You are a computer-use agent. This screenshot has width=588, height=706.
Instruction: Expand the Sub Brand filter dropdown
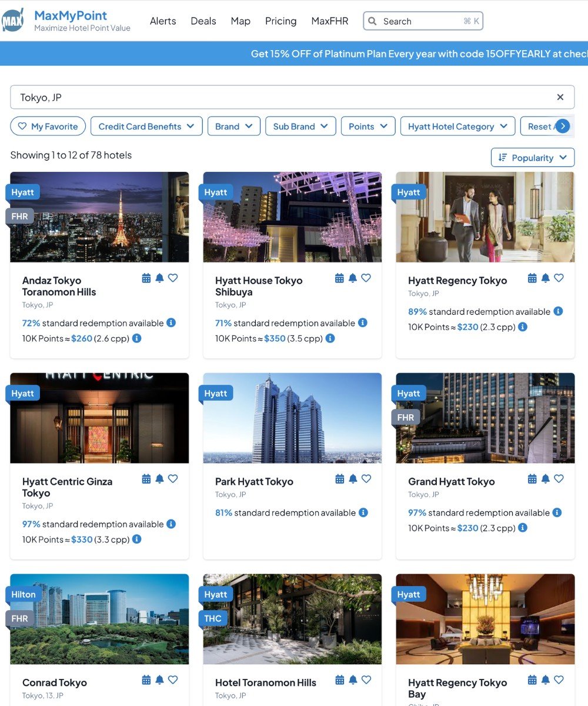click(300, 126)
